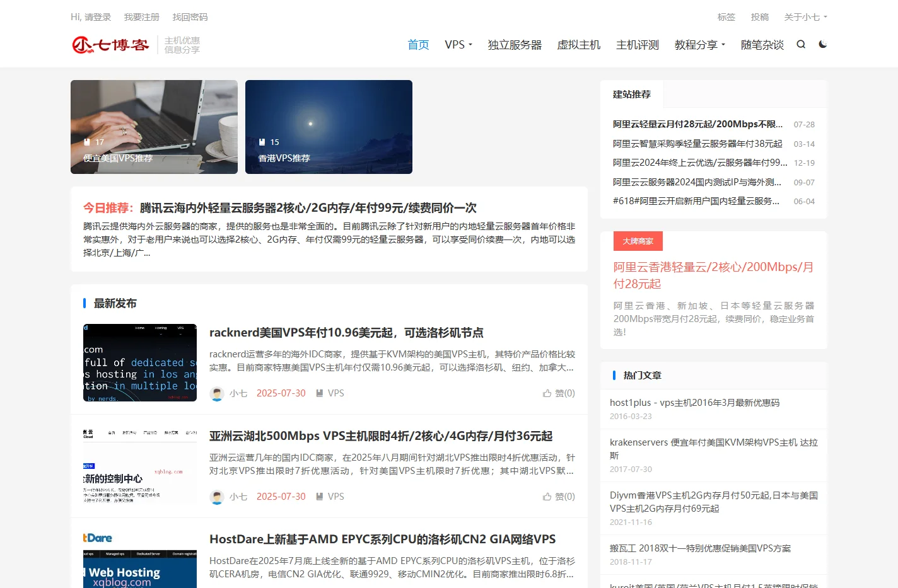Screen dimensions: 898x588
Task: Click author name 小七 on 亚洲云湖北 post
Action: 238,497
